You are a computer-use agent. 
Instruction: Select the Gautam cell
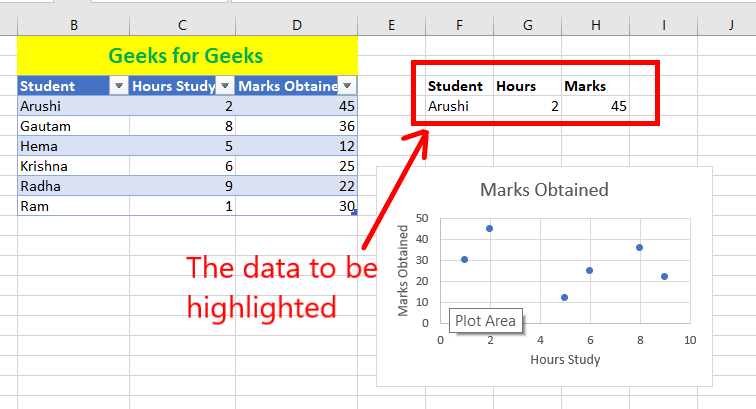pos(73,126)
